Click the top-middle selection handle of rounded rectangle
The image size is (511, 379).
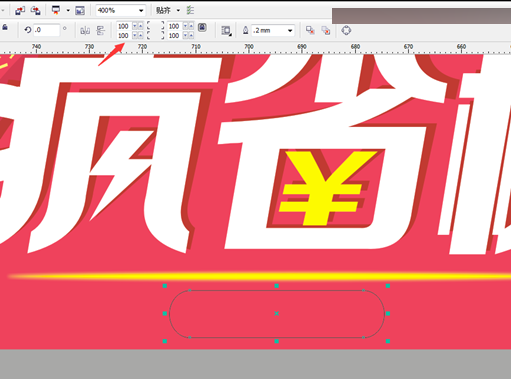[x=276, y=286]
